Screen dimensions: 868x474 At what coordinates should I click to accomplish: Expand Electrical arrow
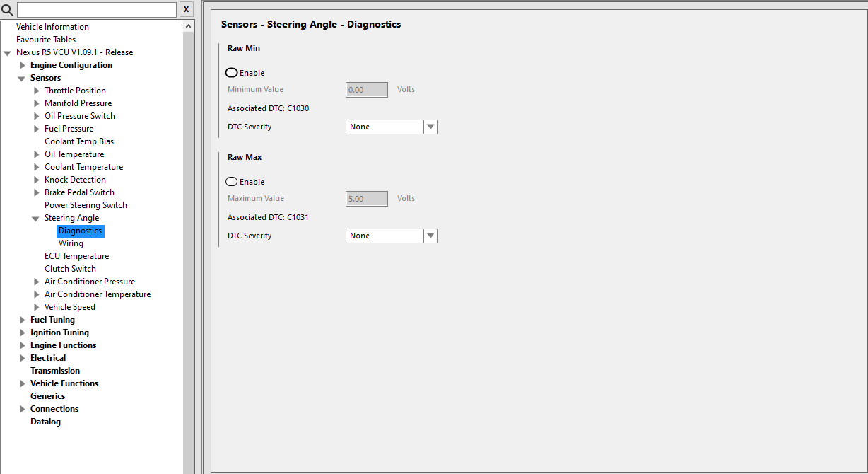pyautogui.click(x=23, y=358)
